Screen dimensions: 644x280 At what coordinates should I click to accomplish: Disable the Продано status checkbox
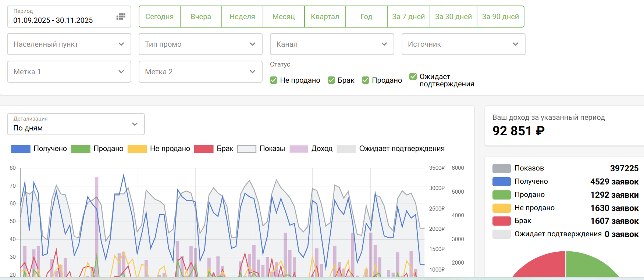coord(366,80)
